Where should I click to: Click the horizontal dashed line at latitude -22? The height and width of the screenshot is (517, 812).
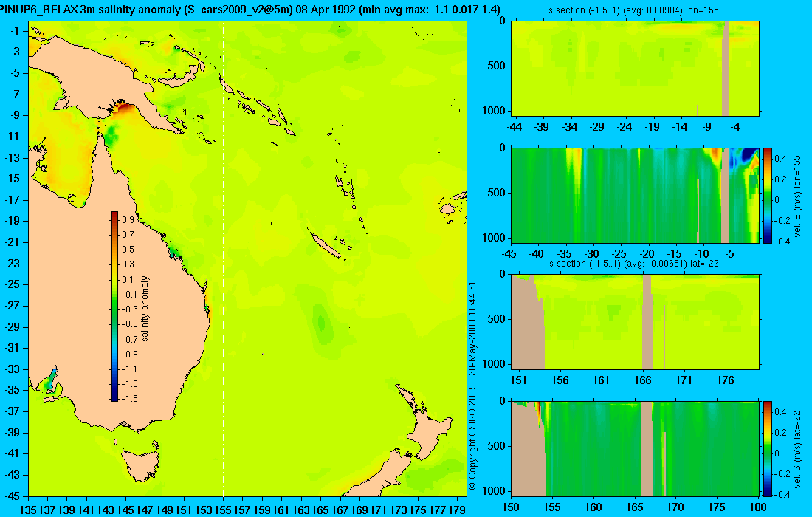pyautogui.click(x=321, y=253)
